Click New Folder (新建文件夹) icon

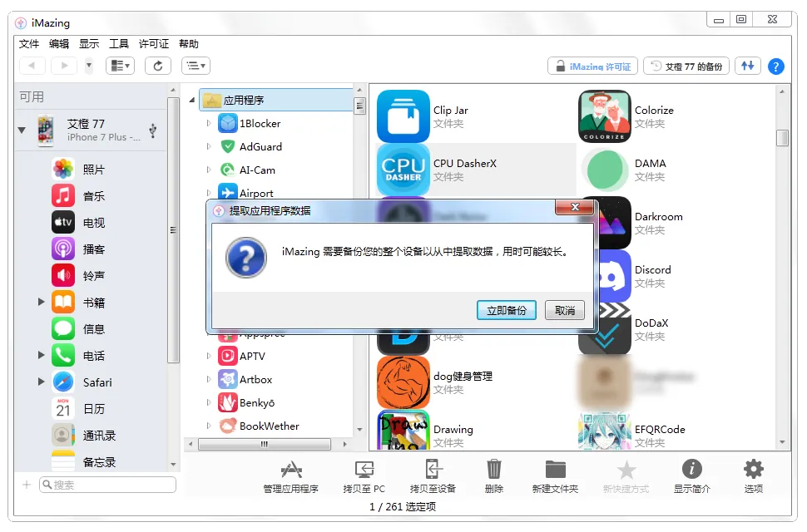click(555, 476)
